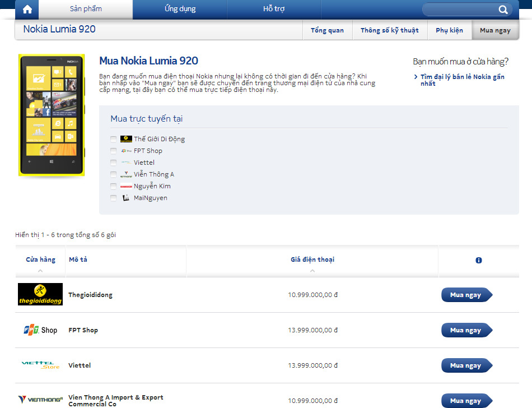Viewport: 532px width, 408px height.
Task: Click the FPT Shop store logo in table
Action: coord(40,330)
